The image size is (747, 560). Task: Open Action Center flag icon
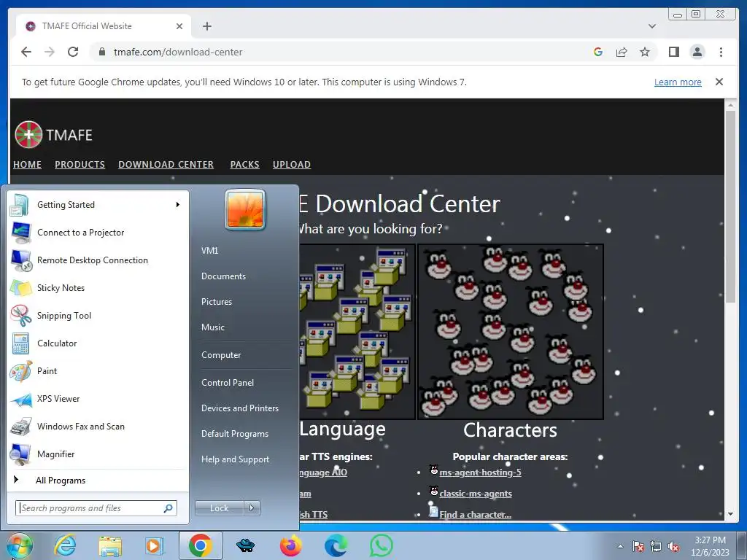[x=638, y=547]
